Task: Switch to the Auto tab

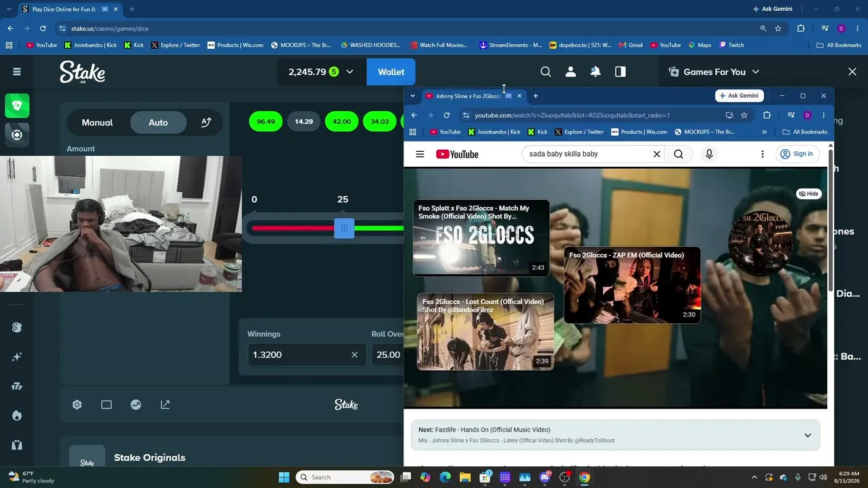Action: point(158,123)
